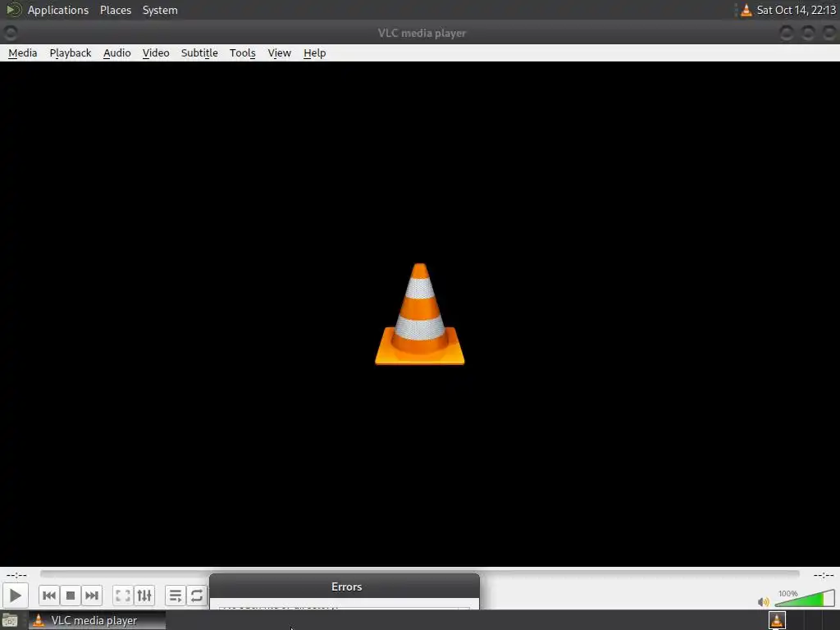Open the Sat Oct 14 clock calendar
840x630 pixels.
[x=796, y=10]
